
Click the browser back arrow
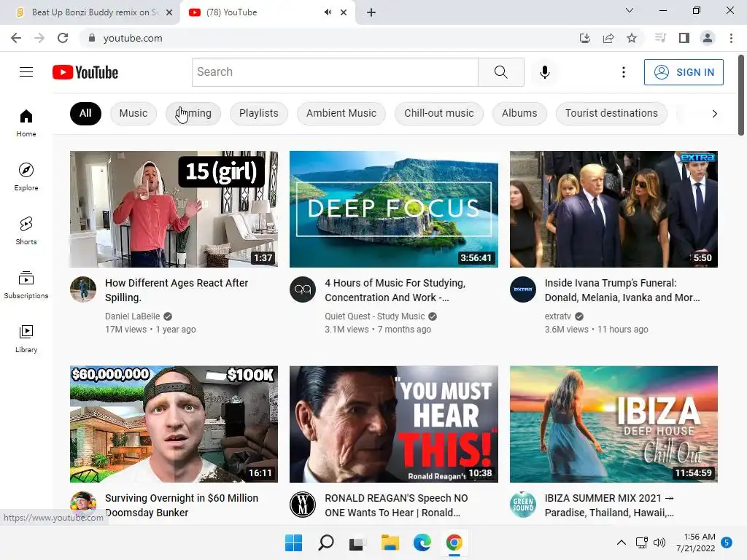(x=16, y=38)
